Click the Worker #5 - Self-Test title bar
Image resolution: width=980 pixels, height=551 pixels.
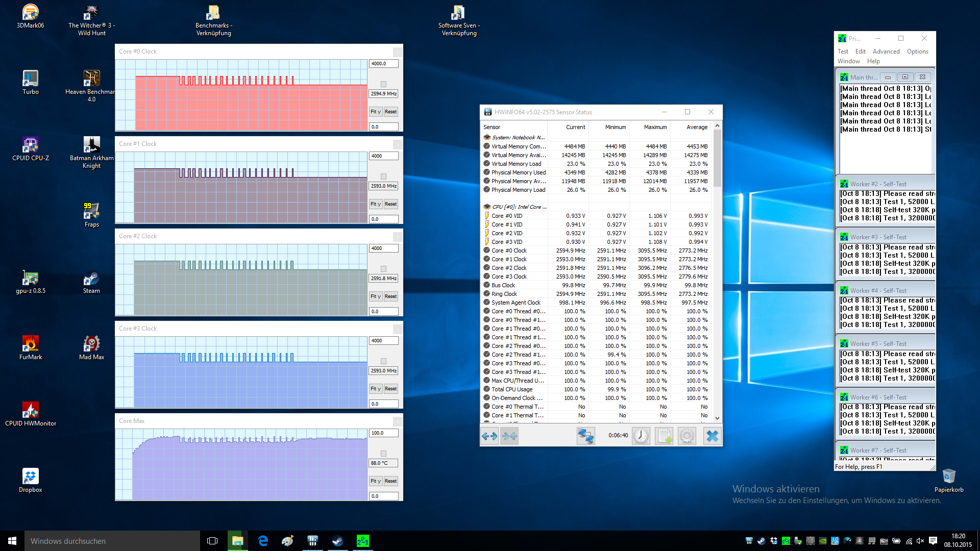point(886,344)
